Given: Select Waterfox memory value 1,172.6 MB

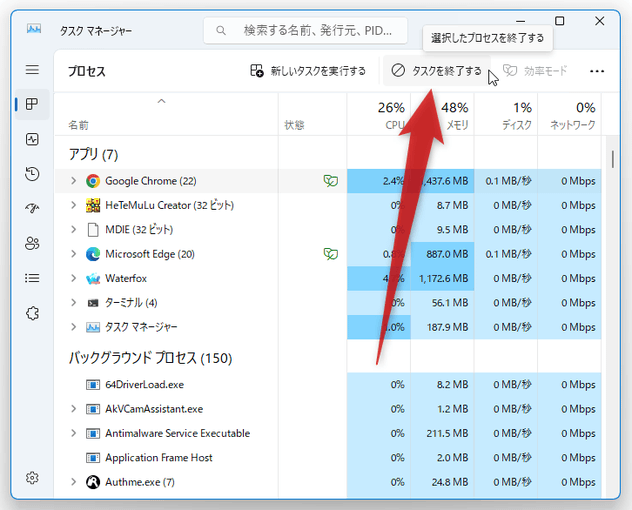Looking at the screenshot, I should [x=443, y=279].
